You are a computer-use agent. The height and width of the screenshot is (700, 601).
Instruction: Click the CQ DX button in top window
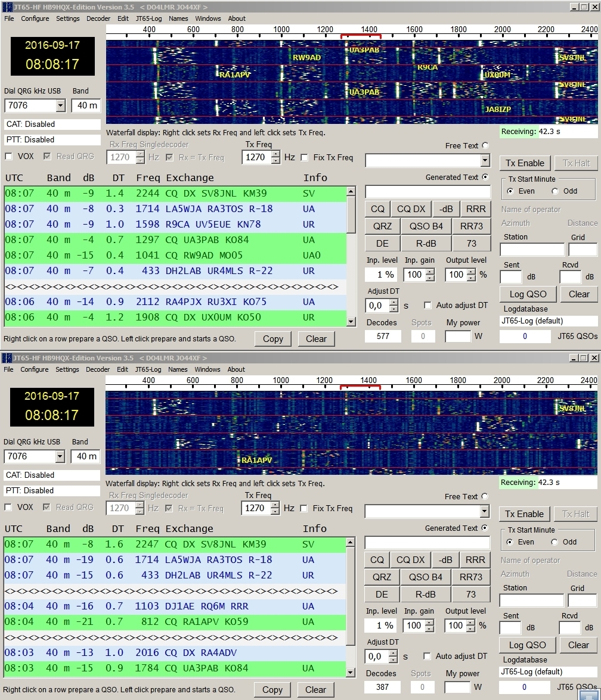[x=411, y=209]
